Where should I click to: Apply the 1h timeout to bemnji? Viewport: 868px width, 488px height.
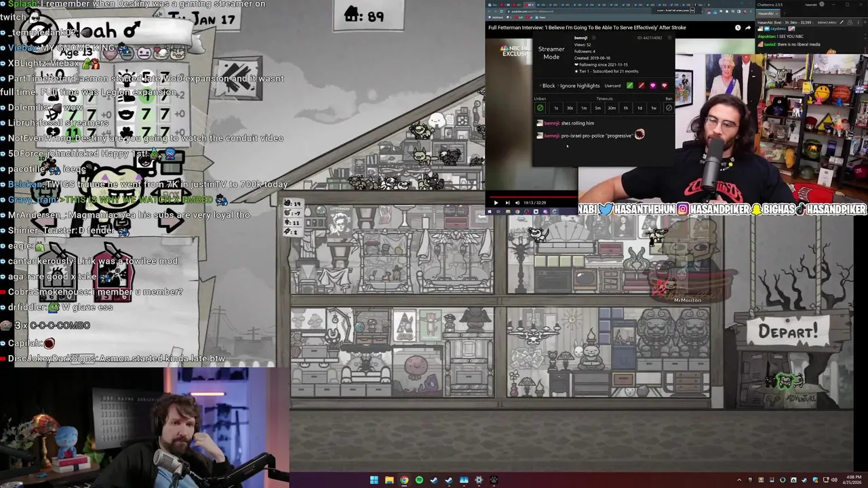(x=626, y=108)
